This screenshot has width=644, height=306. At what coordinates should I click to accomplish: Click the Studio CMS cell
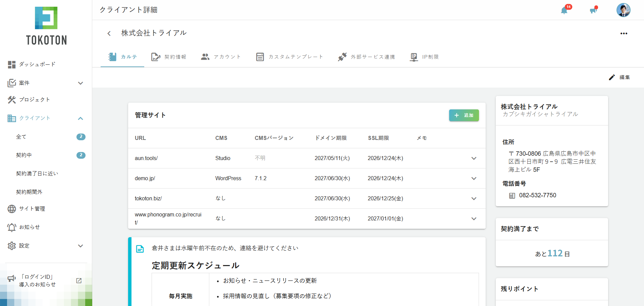tap(223, 158)
